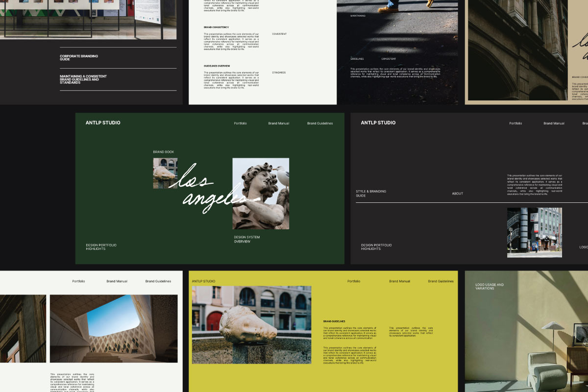Click the Logo Usage and Variations heading
This screenshot has width=588, height=392.
click(x=489, y=287)
